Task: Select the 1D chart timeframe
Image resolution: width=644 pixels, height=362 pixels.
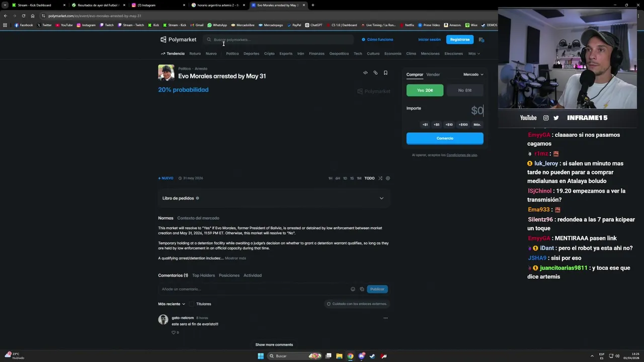Action: (x=345, y=178)
